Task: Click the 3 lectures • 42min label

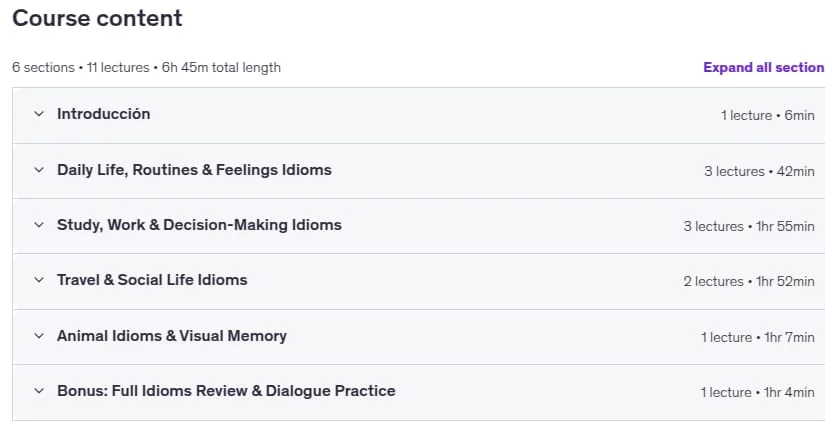Action: pos(759,171)
